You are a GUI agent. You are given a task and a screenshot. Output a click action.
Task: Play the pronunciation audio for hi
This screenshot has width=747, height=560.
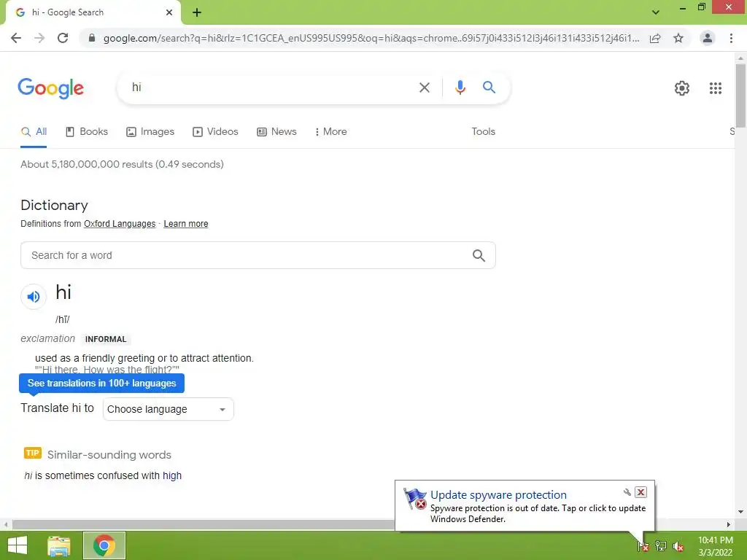coord(34,297)
